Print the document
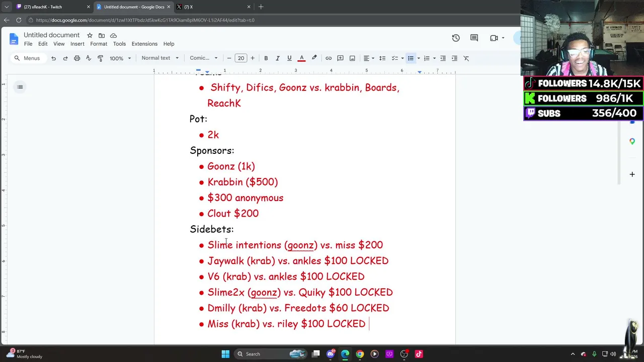 pos(77,58)
